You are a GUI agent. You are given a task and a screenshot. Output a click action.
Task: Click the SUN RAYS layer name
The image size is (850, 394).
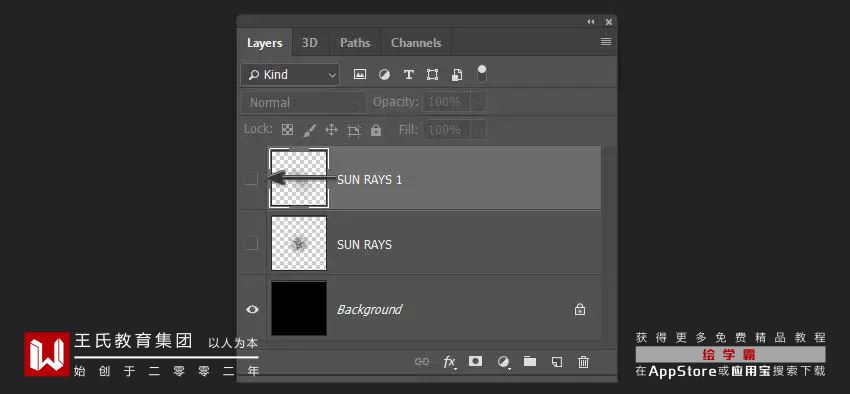coord(364,245)
